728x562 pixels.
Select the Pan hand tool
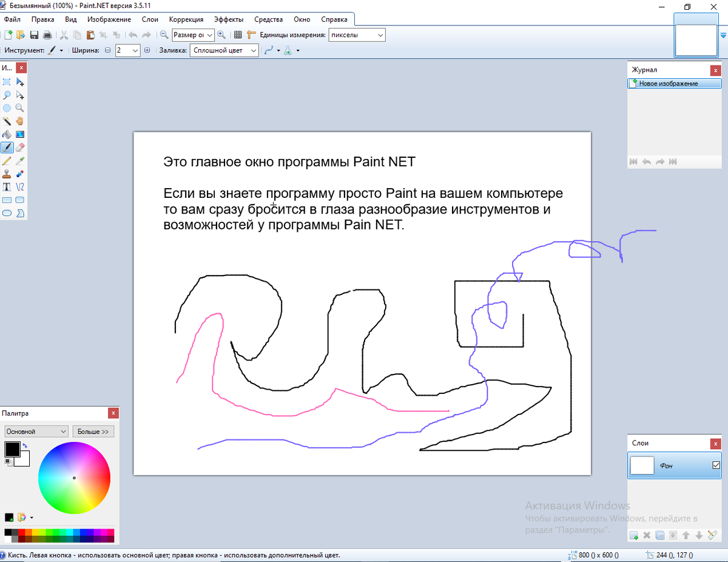click(x=20, y=121)
